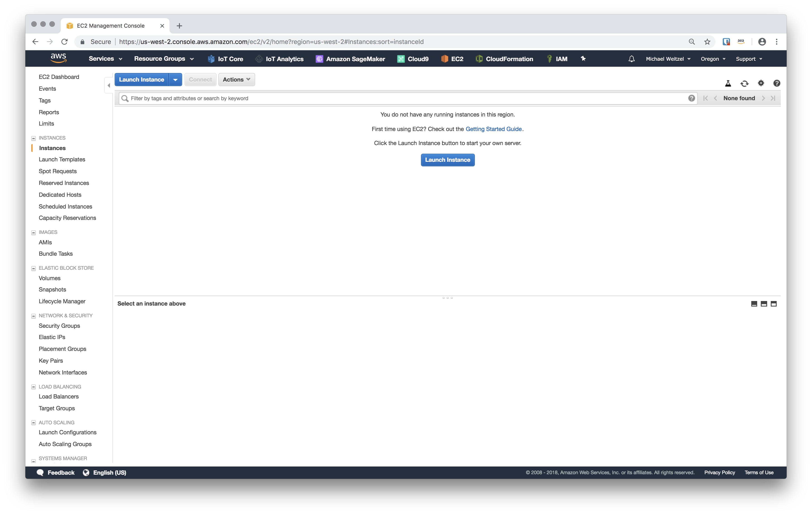
Task: Collapse ELASTIC BLOCK STORE section
Action: click(x=33, y=268)
